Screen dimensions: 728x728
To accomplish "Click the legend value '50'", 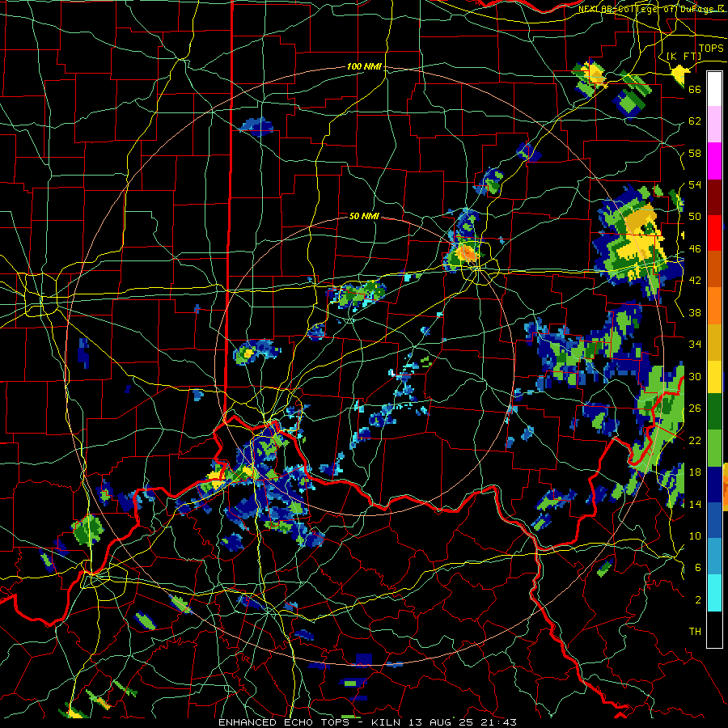I will [695, 217].
